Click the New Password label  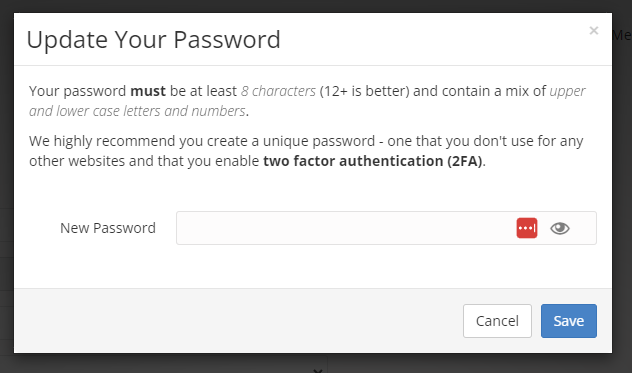(x=108, y=228)
